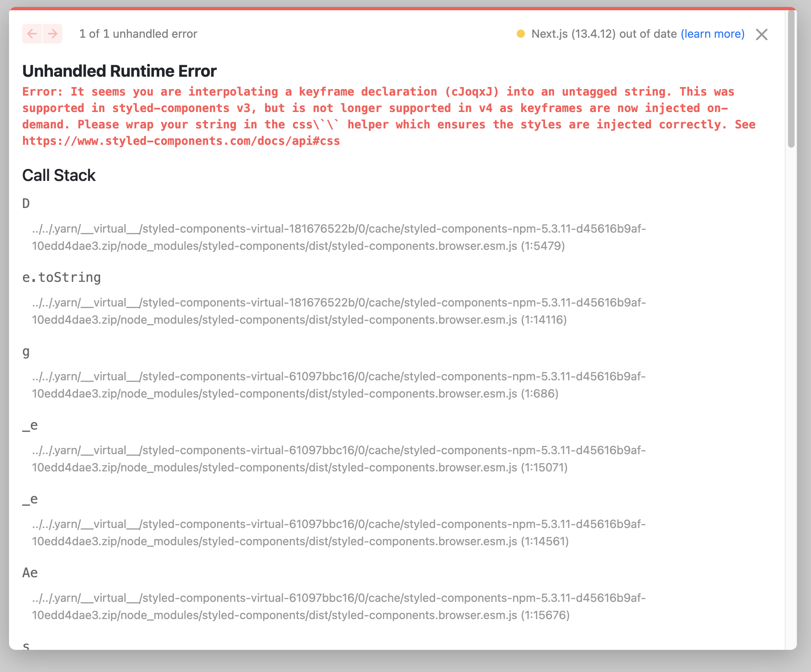Click the 'Ae' call stack frame name

pos(30,573)
